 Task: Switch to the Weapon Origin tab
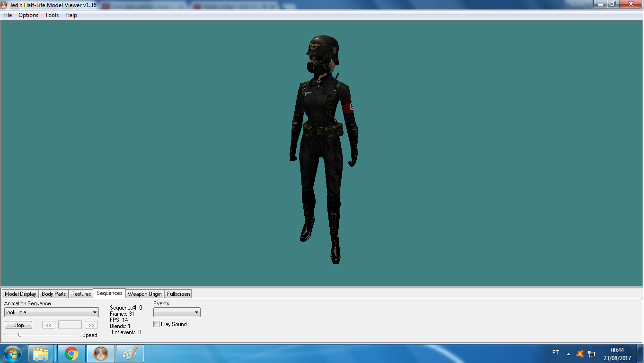coord(145,294)
